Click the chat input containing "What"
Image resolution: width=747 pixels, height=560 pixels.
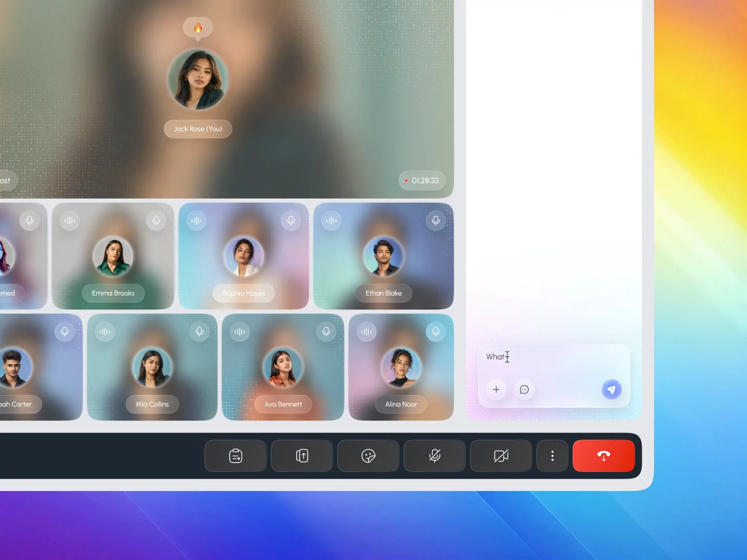pyautogui.click(x=554, y=376)
